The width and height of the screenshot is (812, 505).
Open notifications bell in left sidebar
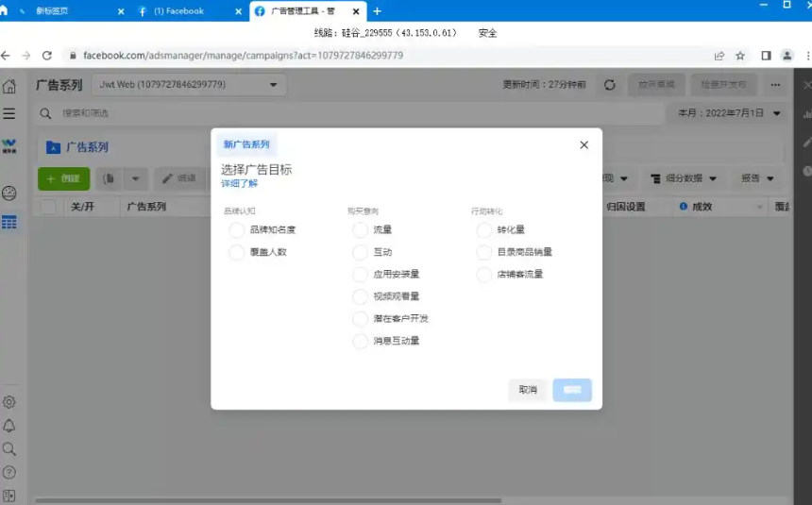coord(9,426)
